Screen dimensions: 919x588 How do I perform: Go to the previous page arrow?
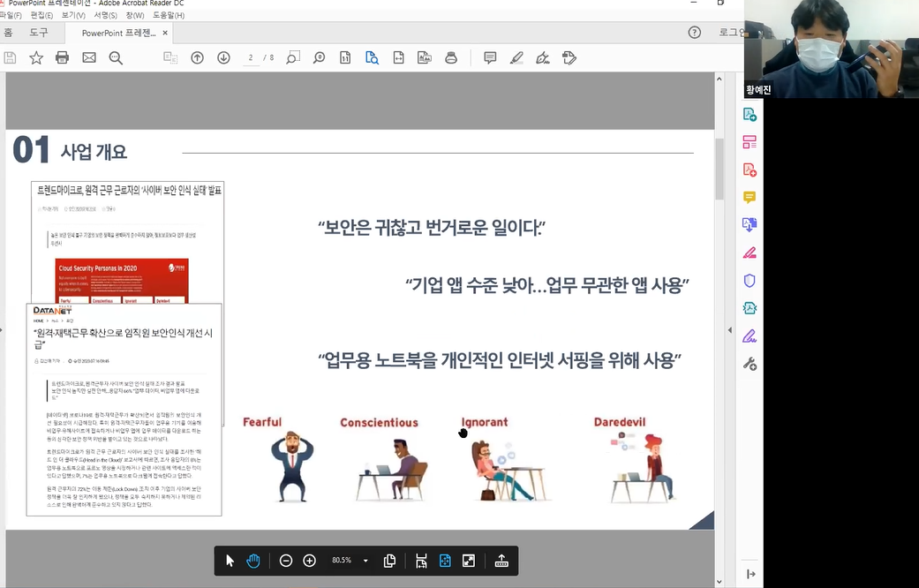pos(197,58)
